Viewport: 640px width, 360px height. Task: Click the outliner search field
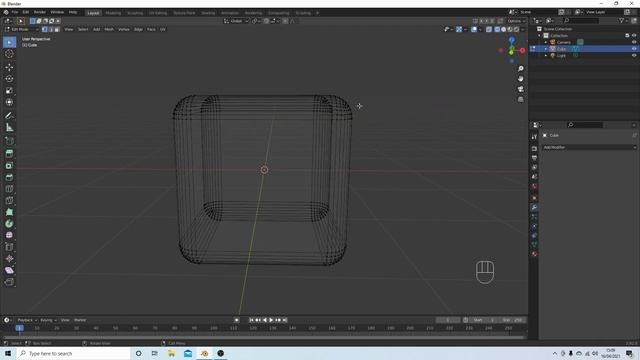click(581, 20)
